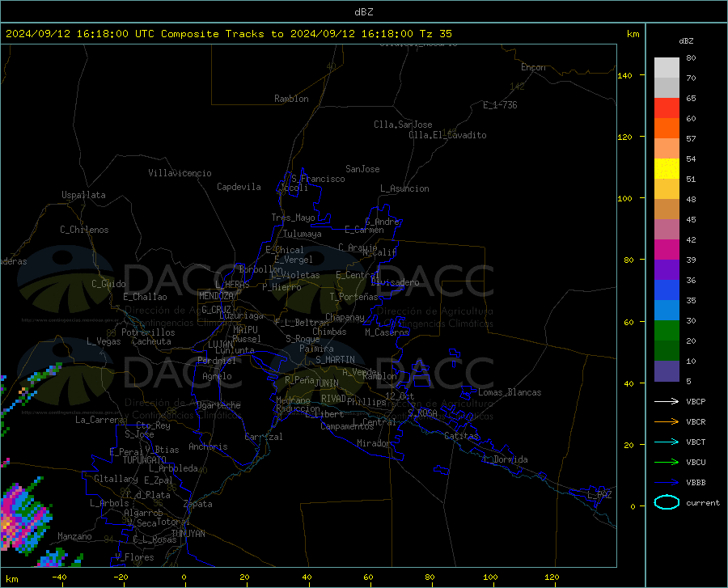
Task: Click the Capdevila map label
Action: coord(239,187)
